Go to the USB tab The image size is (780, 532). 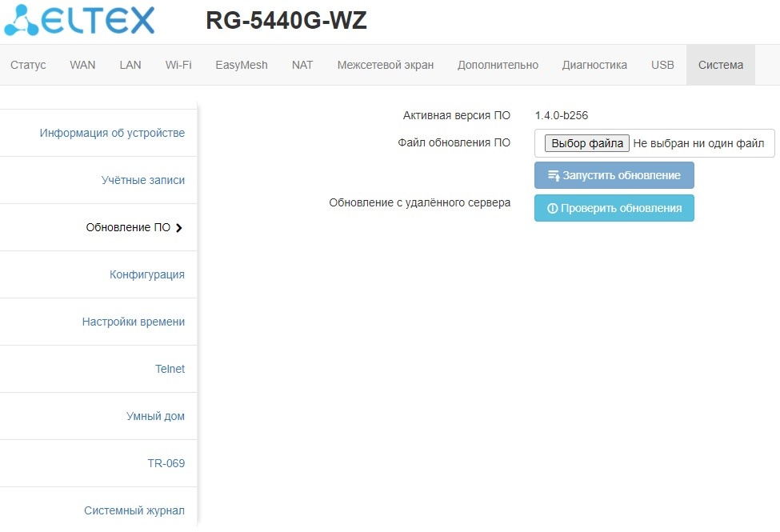[662, 65]
